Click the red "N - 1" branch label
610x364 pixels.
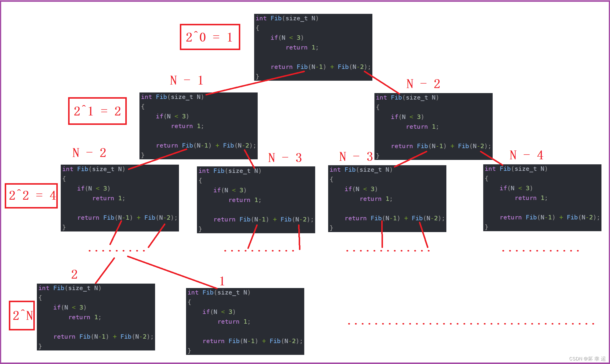(187, 80)
